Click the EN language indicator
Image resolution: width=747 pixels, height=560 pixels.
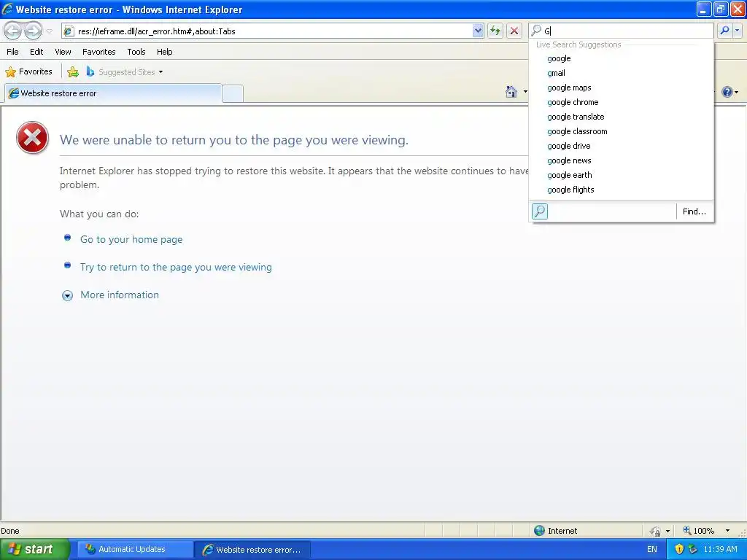[651, 549]
